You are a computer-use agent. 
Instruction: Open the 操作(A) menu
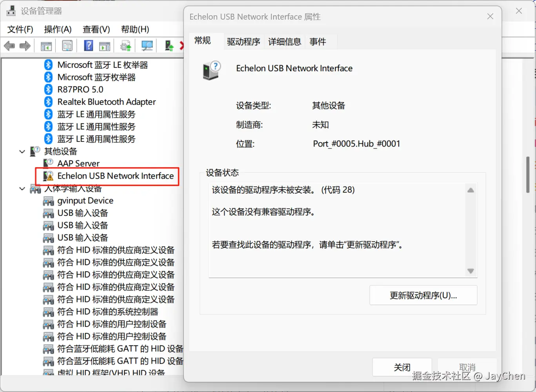pyautogui.click(x=58, y=29)
